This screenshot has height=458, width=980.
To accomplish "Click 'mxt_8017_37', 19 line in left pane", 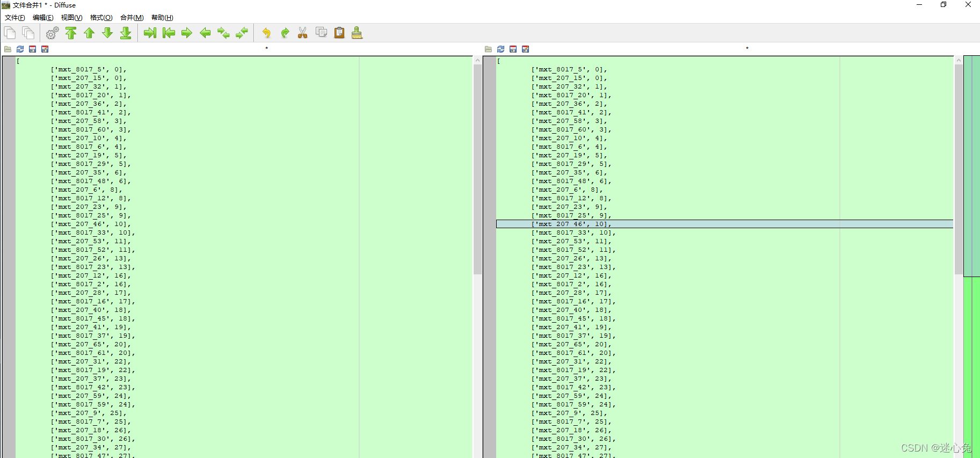I will [93, 336].
